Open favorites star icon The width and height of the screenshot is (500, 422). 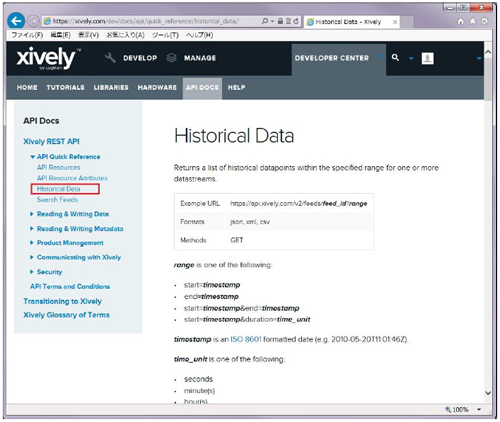(x=473, y=21)
